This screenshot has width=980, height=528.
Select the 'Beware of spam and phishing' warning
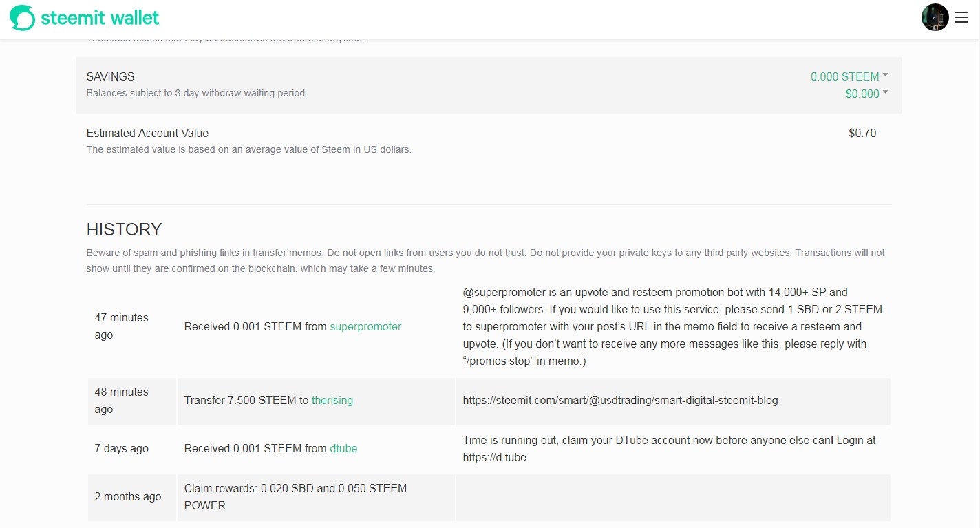click(x=485, y=260)
